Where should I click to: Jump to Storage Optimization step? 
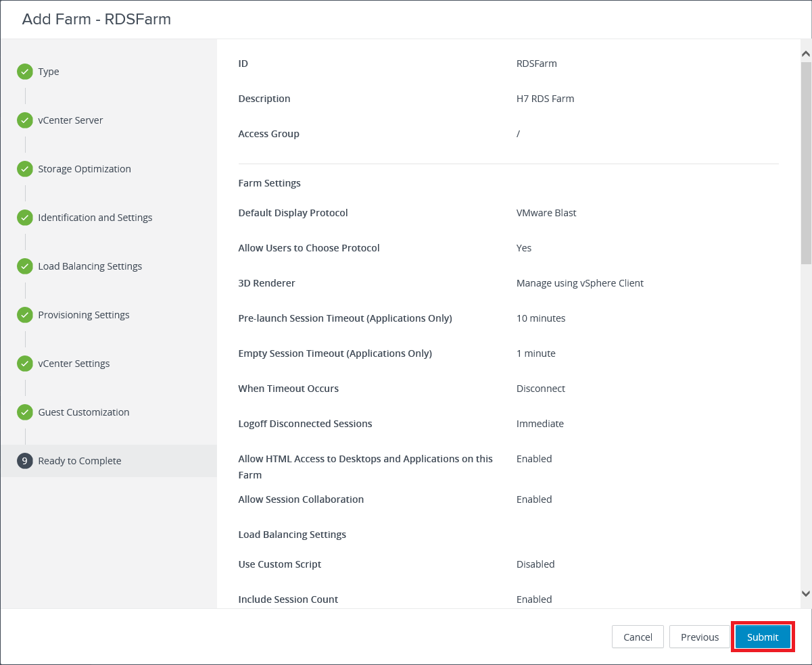(x=85, y=169)
